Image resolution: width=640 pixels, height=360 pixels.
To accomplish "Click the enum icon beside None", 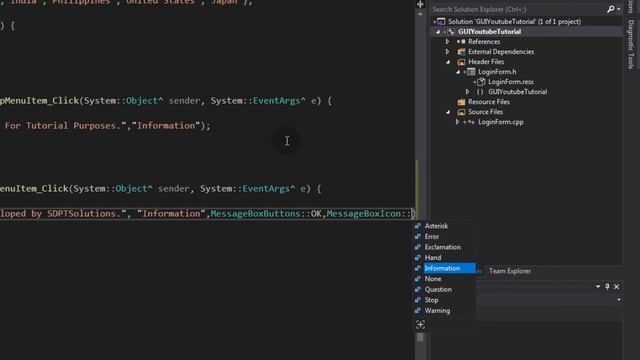I will point(418,279).
